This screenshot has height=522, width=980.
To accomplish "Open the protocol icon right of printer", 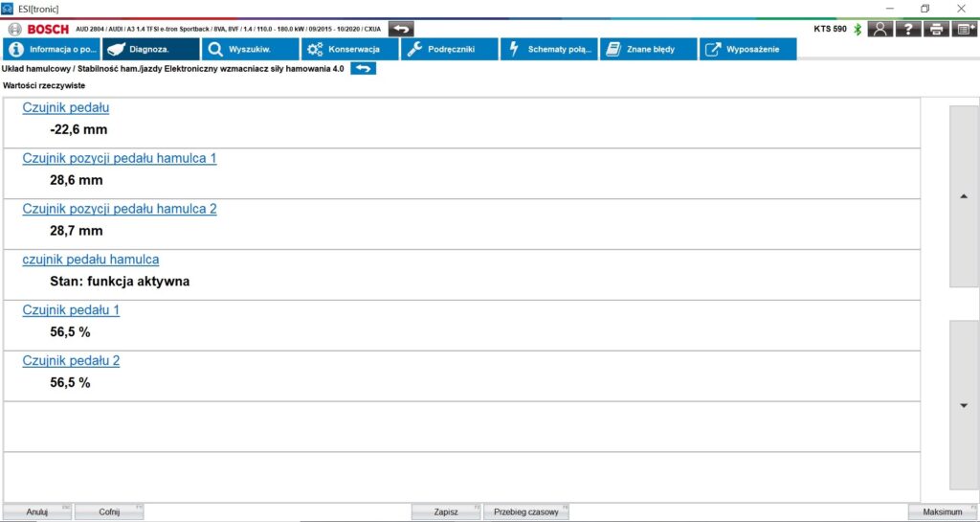I will click(966, 29).
